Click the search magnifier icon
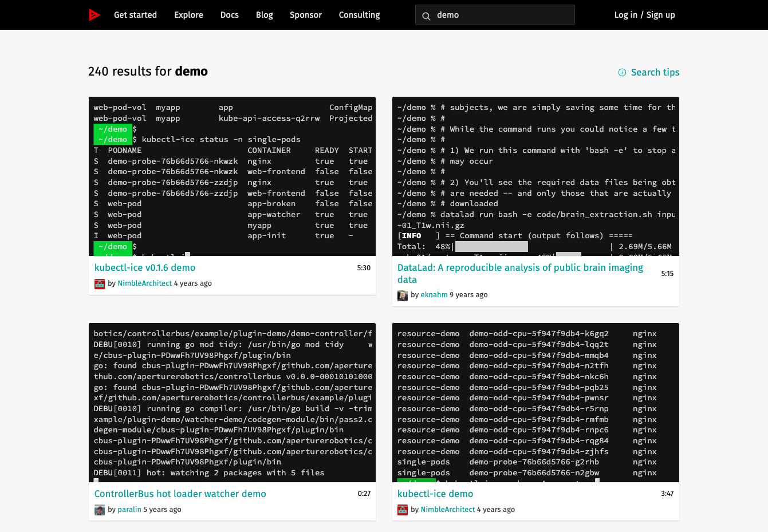Viewport: 768px width, 532px height. [x=426, y=15]
